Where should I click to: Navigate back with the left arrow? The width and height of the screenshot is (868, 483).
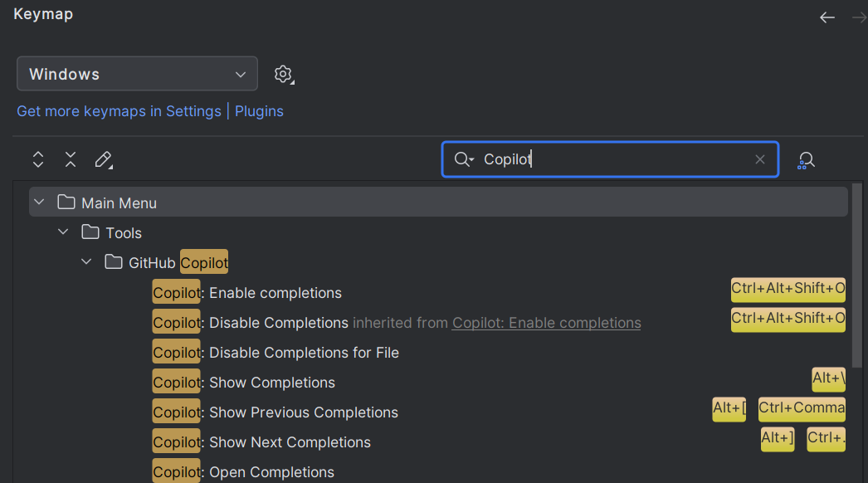pyautogui.click(x=827, y=17)
